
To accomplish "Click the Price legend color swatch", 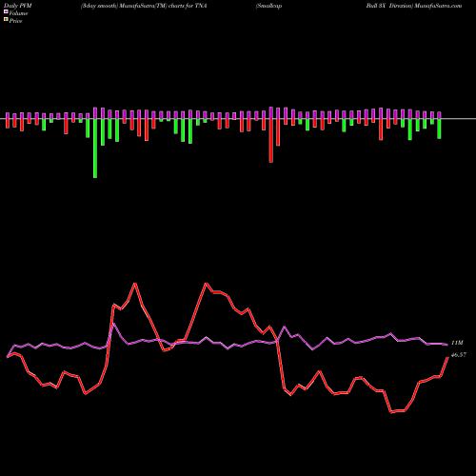I will [x=6, y=20].
